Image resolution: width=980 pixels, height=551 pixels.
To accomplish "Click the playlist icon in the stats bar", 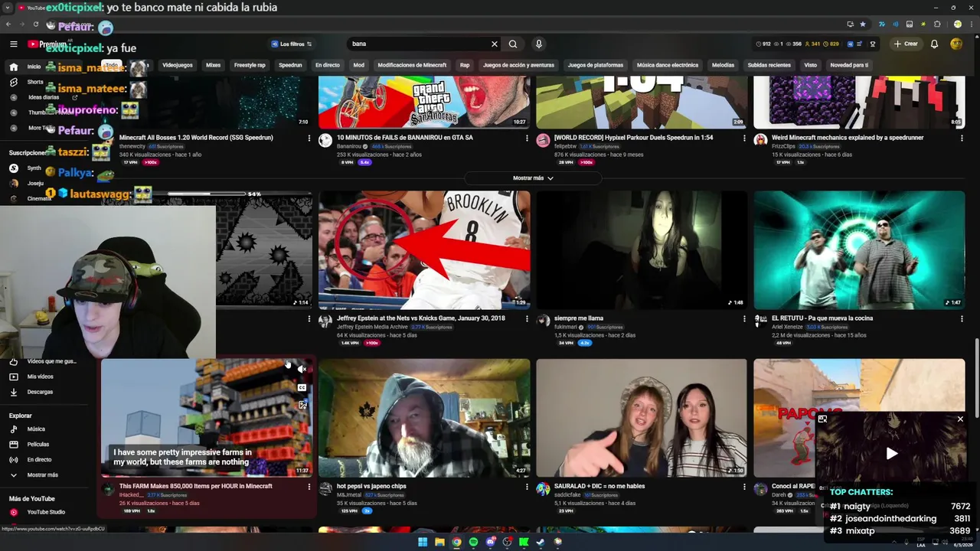I will tap(860, 44).
